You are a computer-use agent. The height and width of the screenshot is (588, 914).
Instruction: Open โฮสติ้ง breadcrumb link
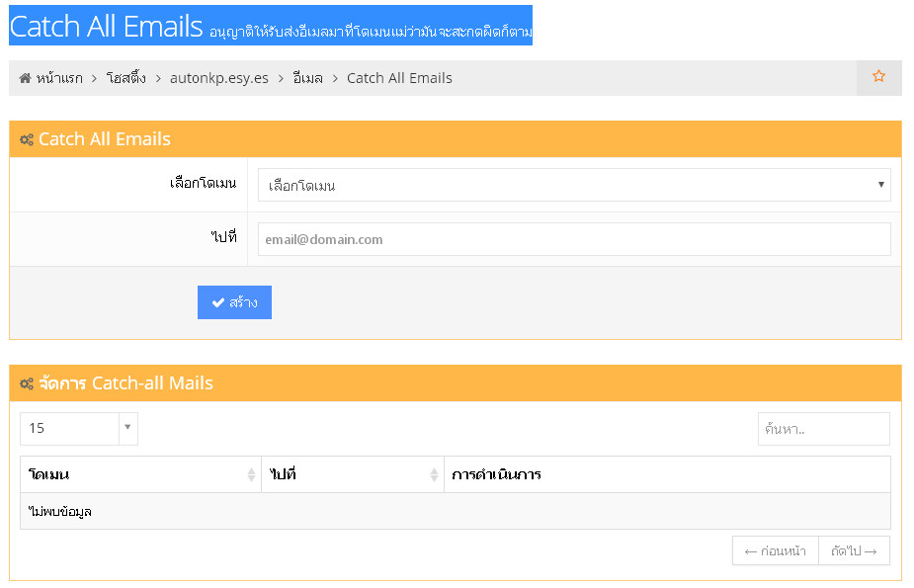125,78
